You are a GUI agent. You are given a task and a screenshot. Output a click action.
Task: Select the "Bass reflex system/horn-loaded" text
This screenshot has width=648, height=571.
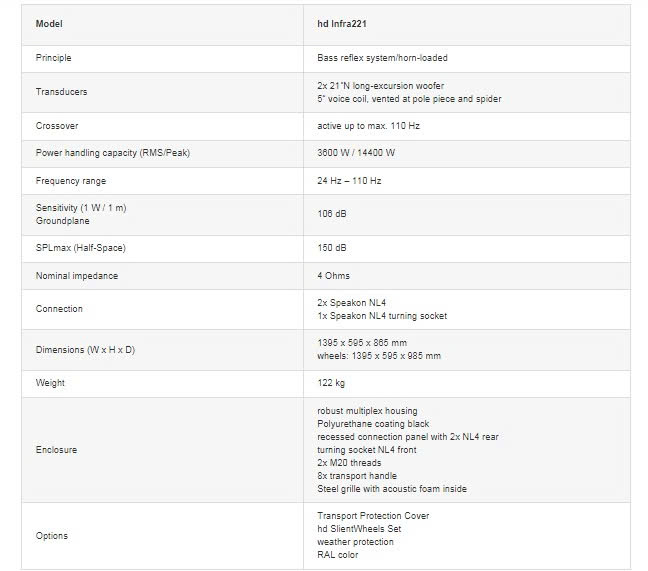pyautogui.click(x=383, y=58)
